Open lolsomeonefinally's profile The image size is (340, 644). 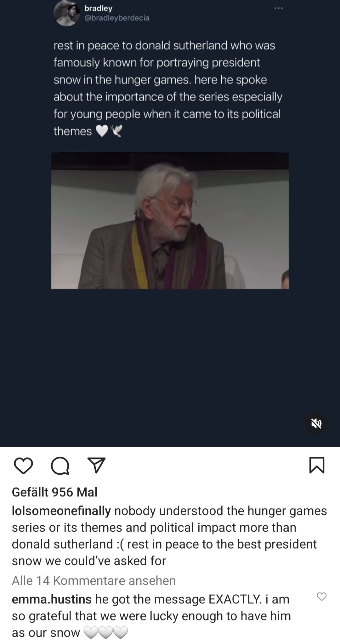(61, 511)
